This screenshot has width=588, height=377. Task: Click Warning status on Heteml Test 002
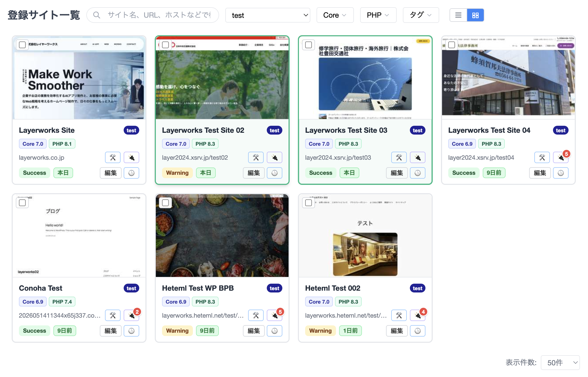[x=320, y=331]
